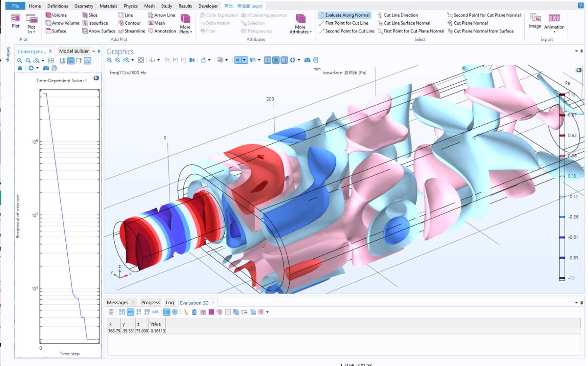Click the Arrow Surface button

pyautogui.click(x=99, y=31)
